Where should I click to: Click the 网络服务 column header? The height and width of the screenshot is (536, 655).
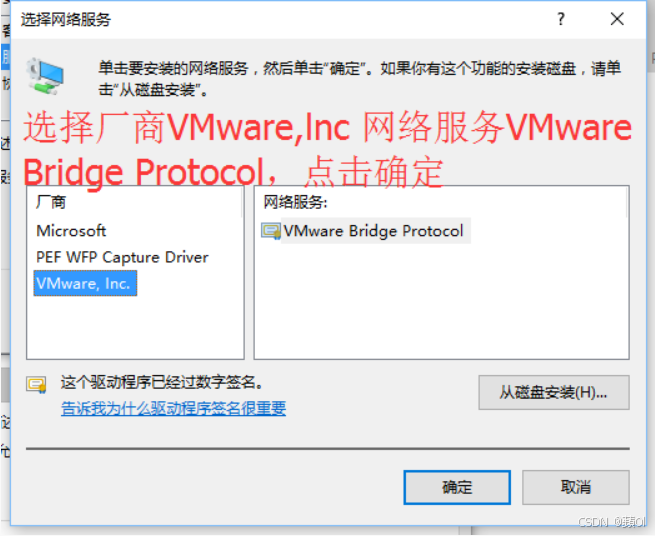(295, 202)
